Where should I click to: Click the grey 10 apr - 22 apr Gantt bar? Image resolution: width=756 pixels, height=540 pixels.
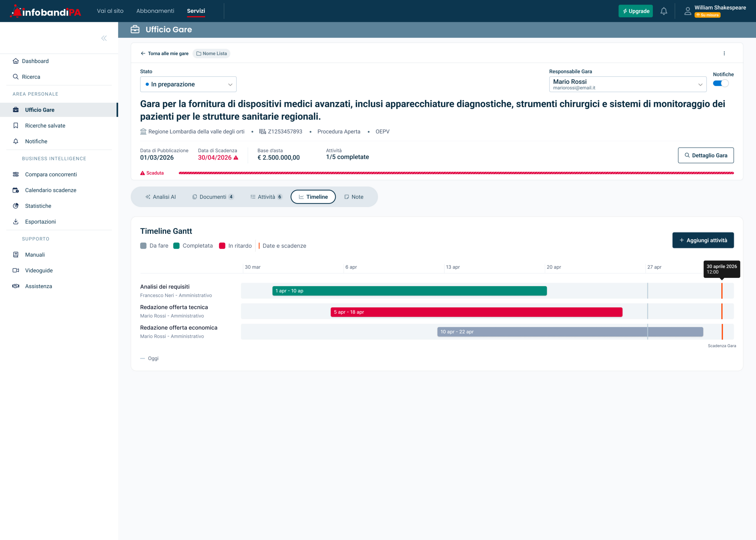point(570,332)
